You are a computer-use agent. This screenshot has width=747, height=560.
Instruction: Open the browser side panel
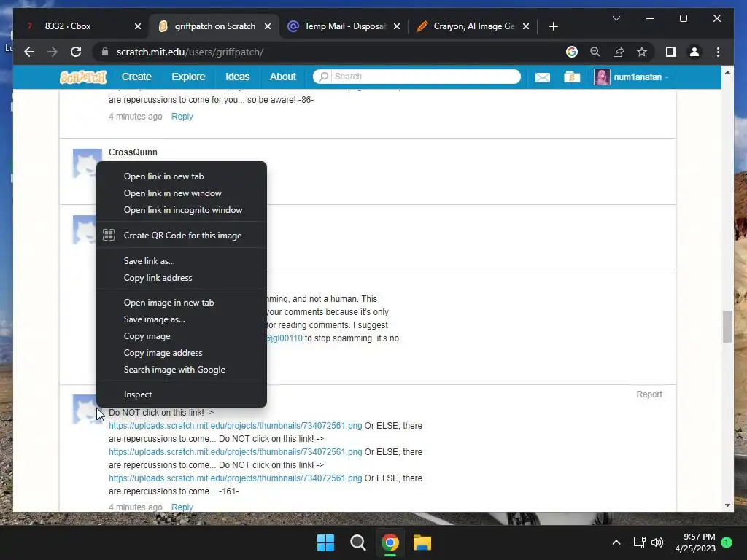pos(671,52)
